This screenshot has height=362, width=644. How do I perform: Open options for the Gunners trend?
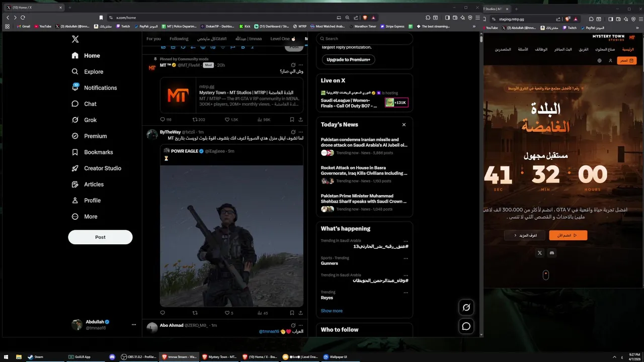tap(406, 258)
